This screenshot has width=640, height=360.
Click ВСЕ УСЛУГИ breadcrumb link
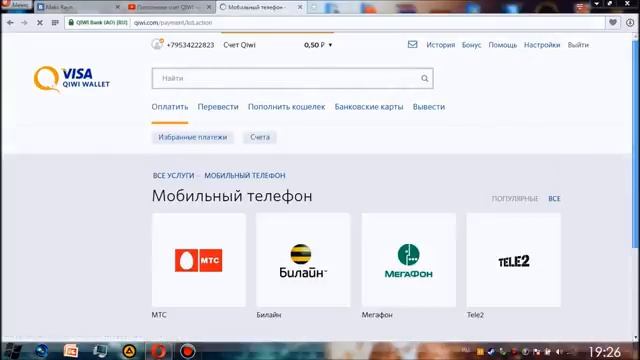coord(173,176)
